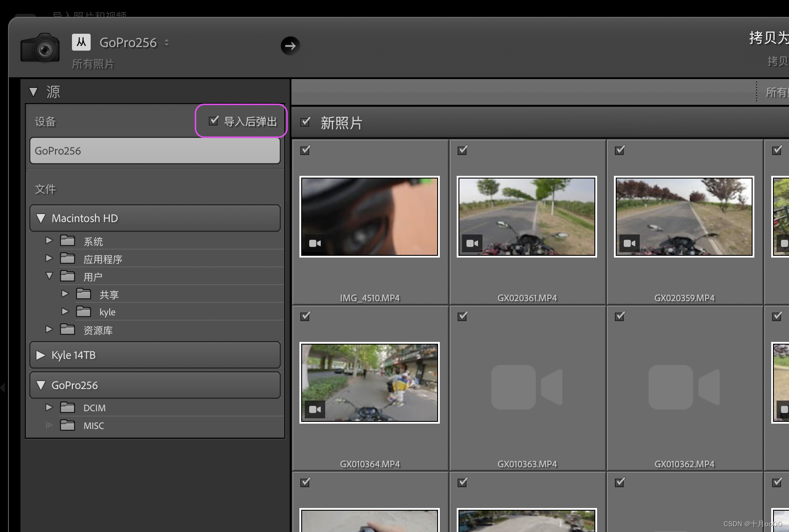Expand the kyle folder
Viewport: 789px width, 532px height.
click(65, 311)
